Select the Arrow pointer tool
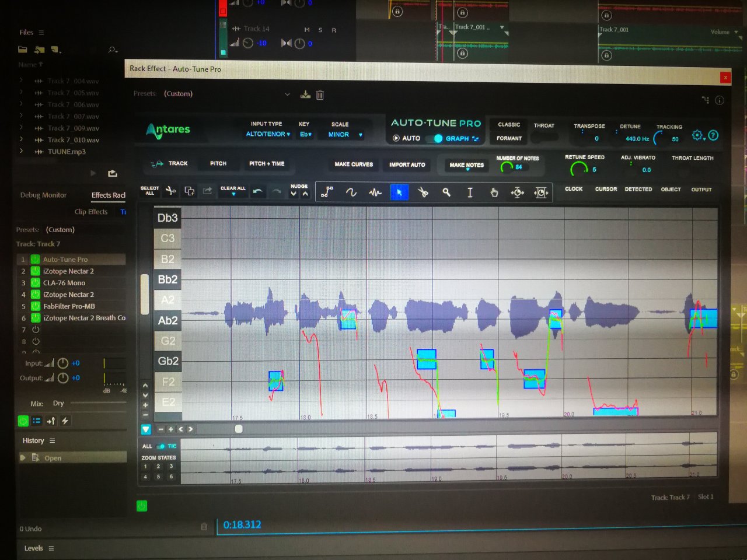The image size is (747, 560). coord(399,192)
